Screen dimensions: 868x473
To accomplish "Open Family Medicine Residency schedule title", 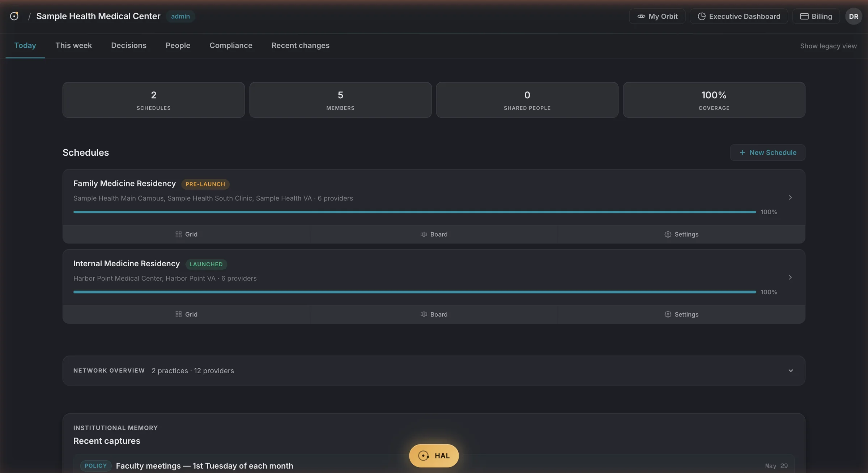I will click(x=124, y=184).
